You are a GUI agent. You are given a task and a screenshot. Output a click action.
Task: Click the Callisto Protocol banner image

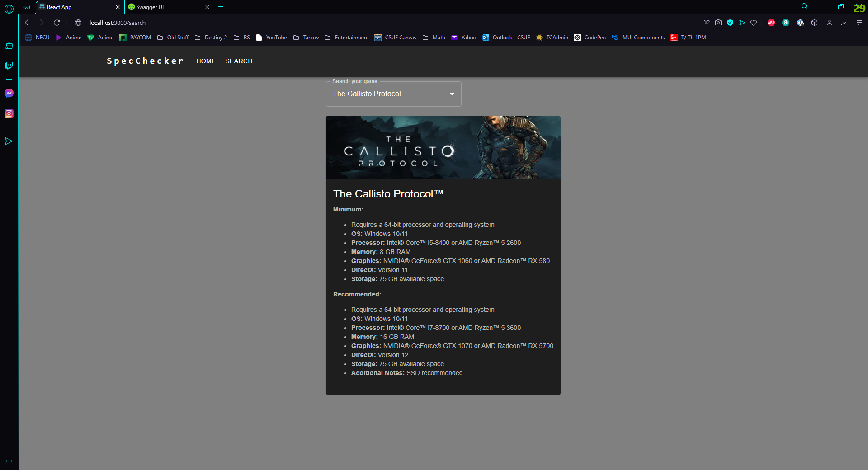443,148
